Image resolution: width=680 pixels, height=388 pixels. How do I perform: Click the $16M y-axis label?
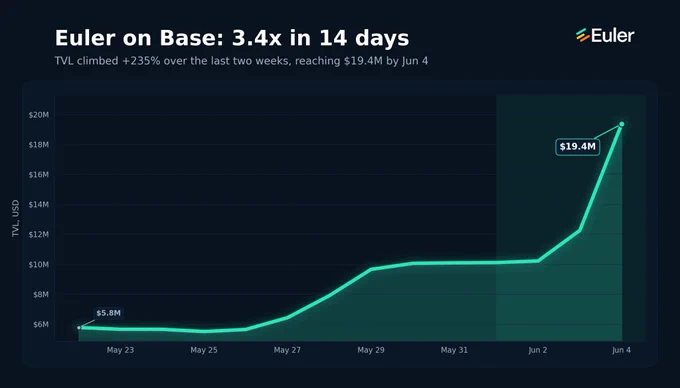[39, 175]
